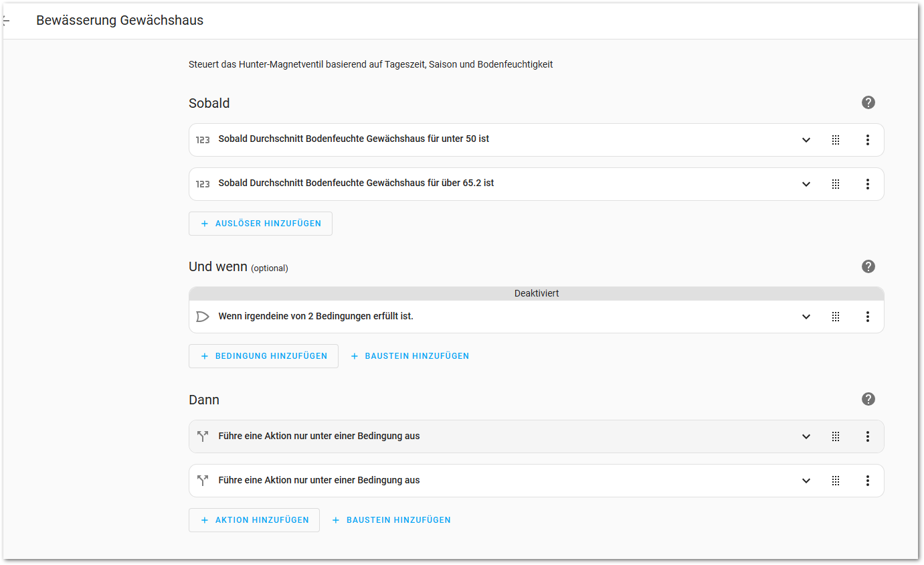Screen dimensions: 924x565
Task: Click drag handle of unter 50 trigger
Action: (836, 140)
